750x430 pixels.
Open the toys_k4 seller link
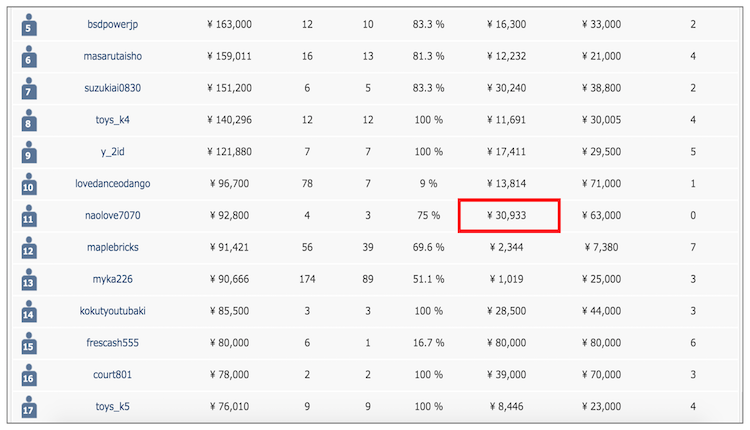tap(112, 120)
